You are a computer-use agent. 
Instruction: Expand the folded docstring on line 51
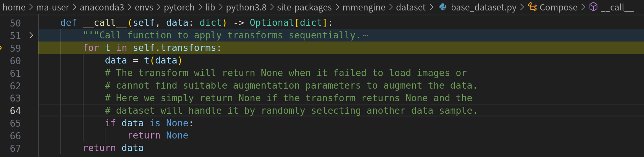point(31,35)
